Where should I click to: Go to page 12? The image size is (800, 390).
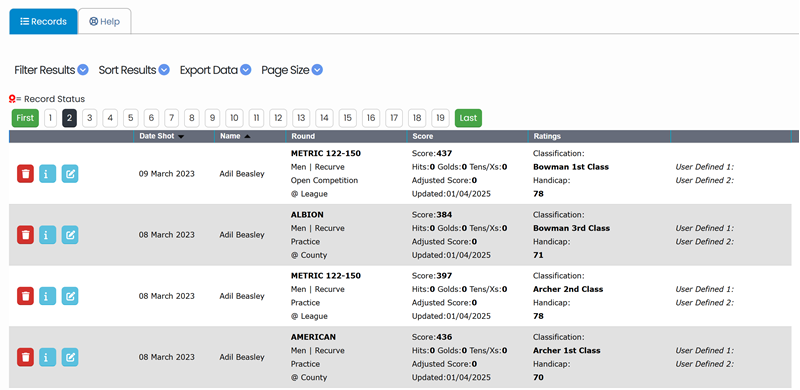click(x=278, y=118)
